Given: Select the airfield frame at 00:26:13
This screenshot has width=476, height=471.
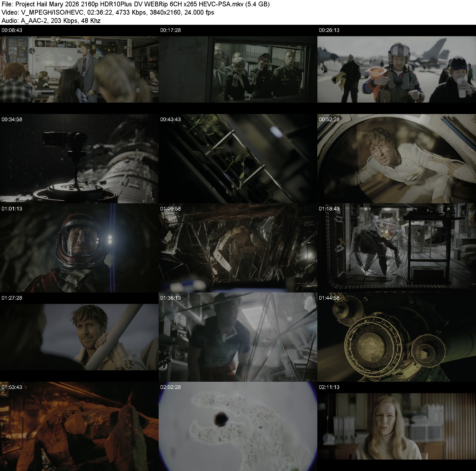Looking at the screenshot, I should (x=397, y=70).
